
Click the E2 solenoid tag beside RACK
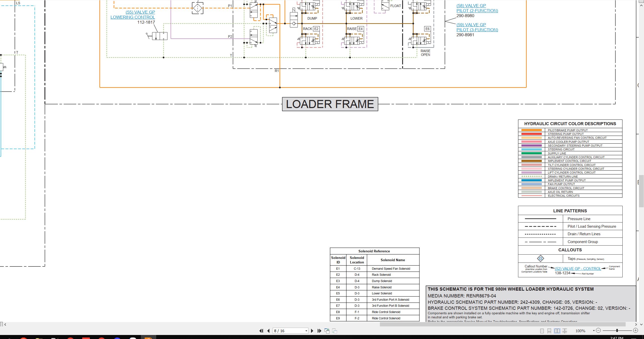click(x=316, y=29)
